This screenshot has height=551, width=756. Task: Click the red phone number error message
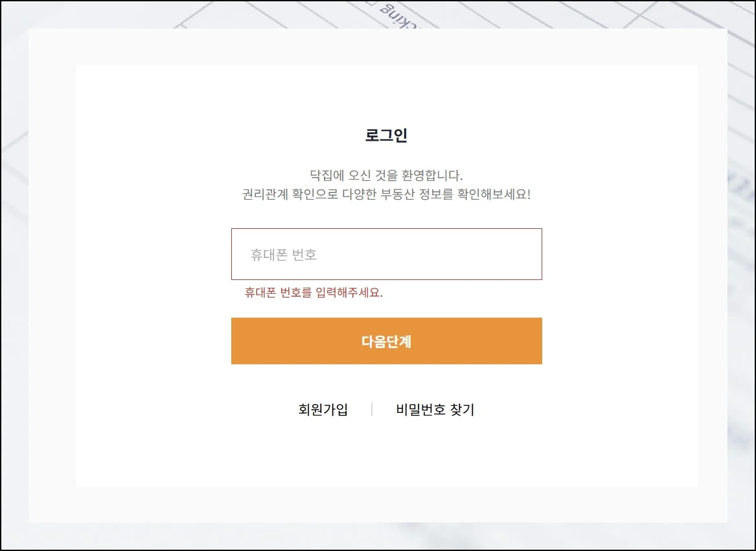coord(314,292)
